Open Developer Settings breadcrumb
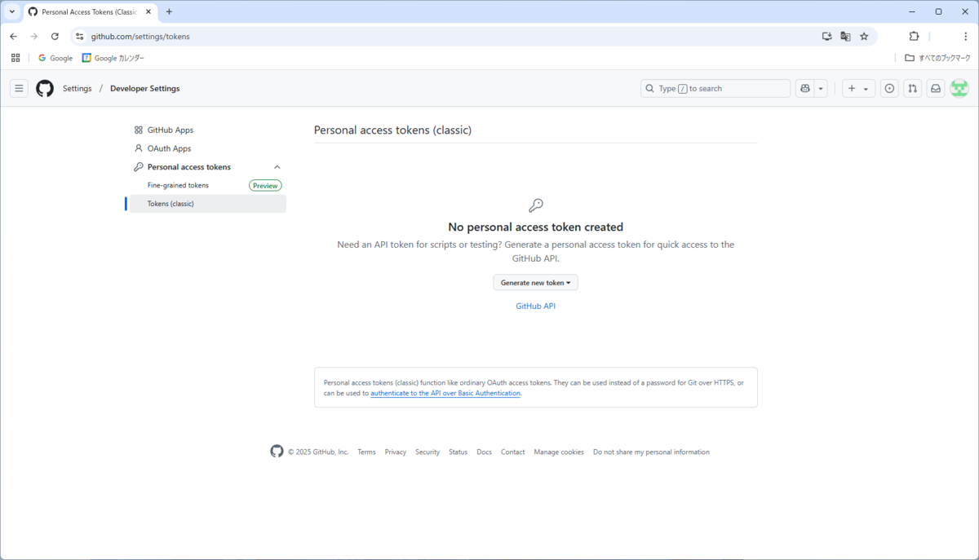 coord(145,88)
